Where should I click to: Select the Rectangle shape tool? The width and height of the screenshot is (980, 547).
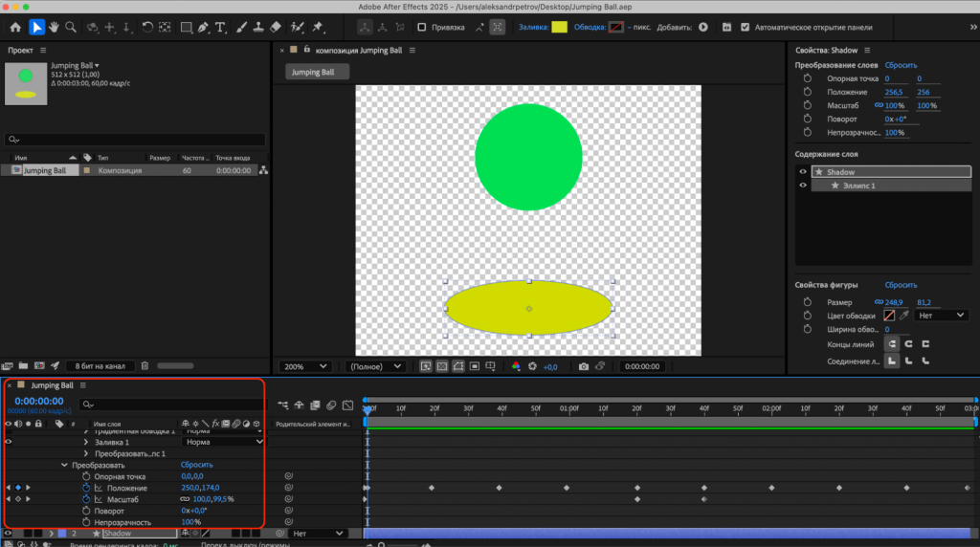(187, 27)
